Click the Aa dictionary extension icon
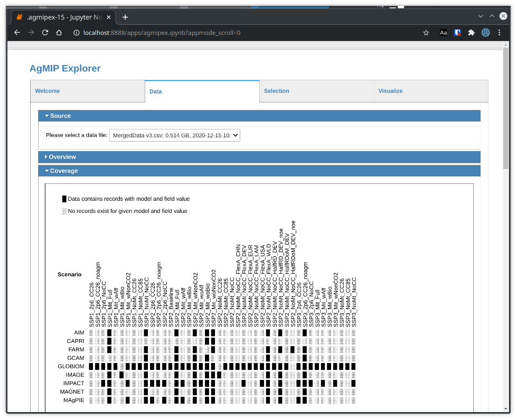This screenshot has height=420, width=517. [444, 33]
